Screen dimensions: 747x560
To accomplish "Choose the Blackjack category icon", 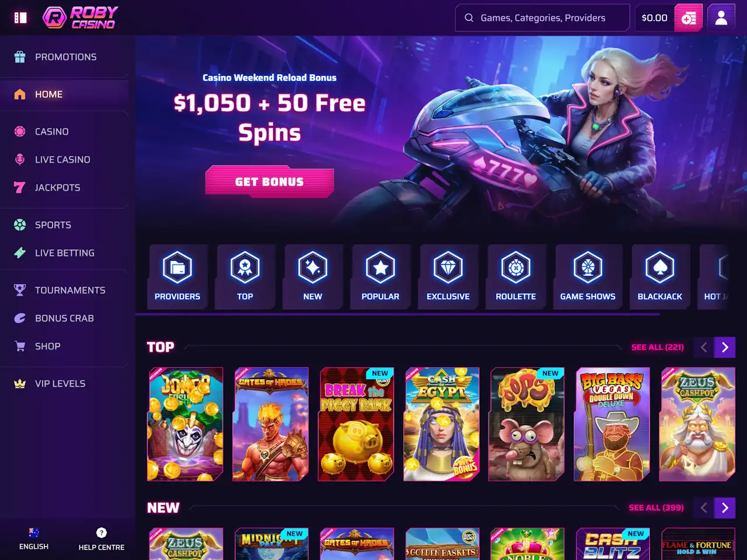I will pos(660,268).
